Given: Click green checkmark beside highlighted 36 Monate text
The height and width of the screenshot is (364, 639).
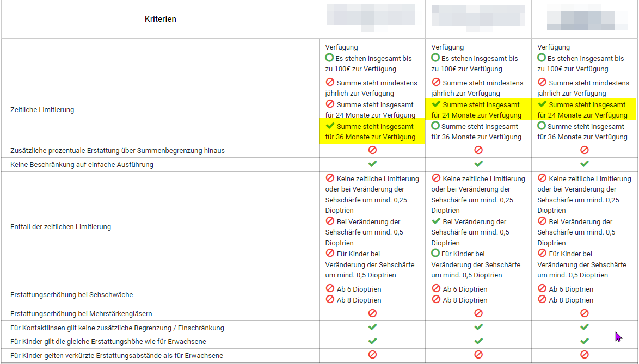Looking at the screenshot, I should [330, 126].
